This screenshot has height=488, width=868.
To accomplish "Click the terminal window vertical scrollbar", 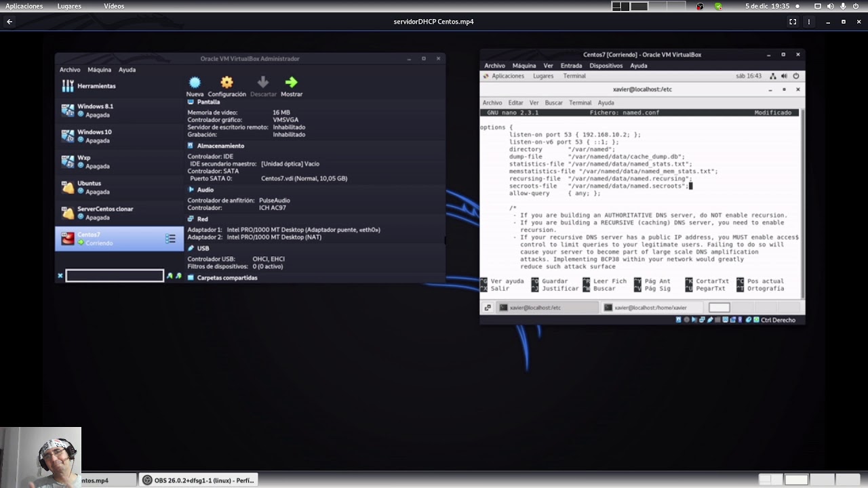I will coord(802,203).
